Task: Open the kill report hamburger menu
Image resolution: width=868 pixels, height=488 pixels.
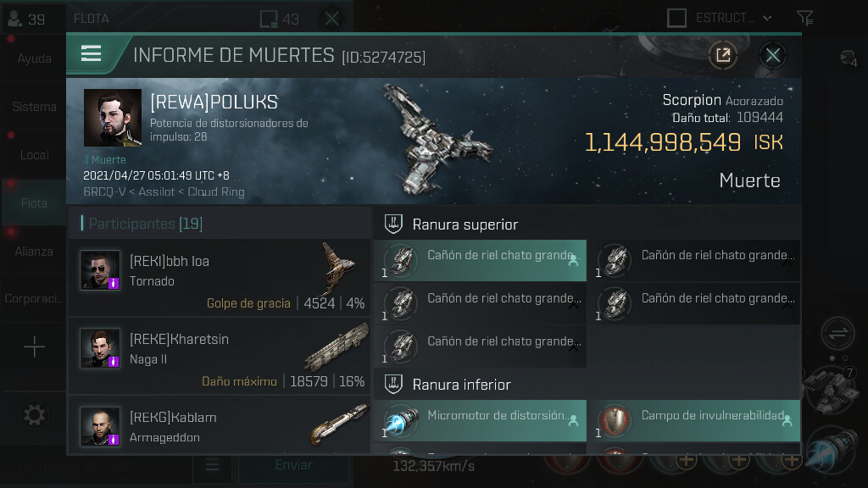Action: tap(91, 53)
